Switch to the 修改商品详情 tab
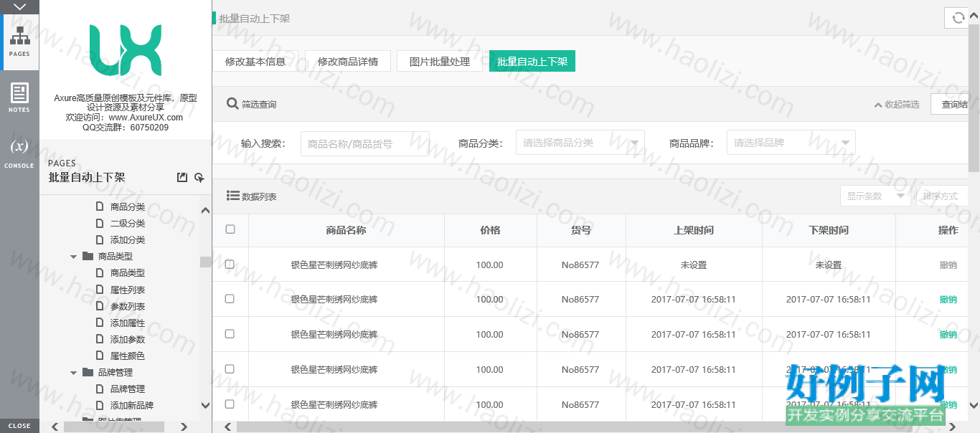Screen dimensions: 980x433 point(348,61)
